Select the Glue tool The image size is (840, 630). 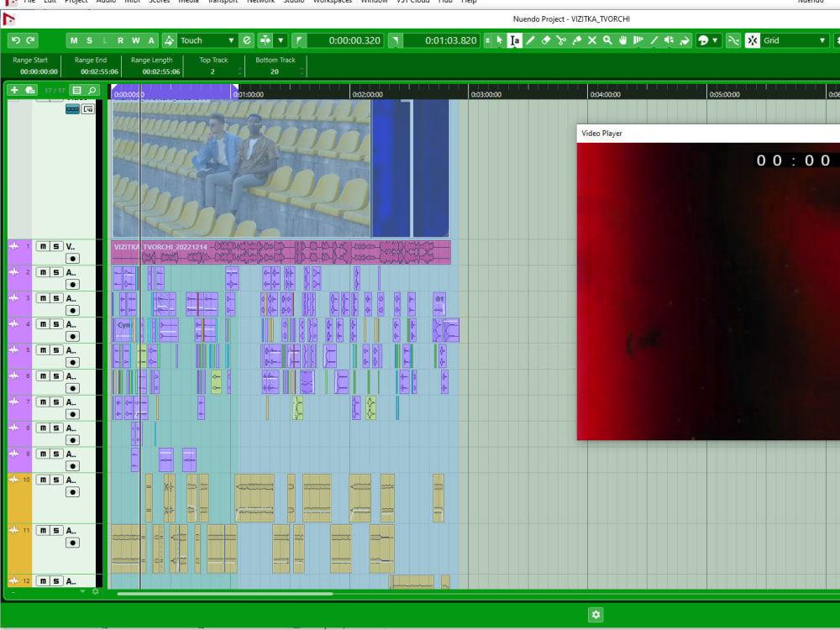tap(576, 40)
